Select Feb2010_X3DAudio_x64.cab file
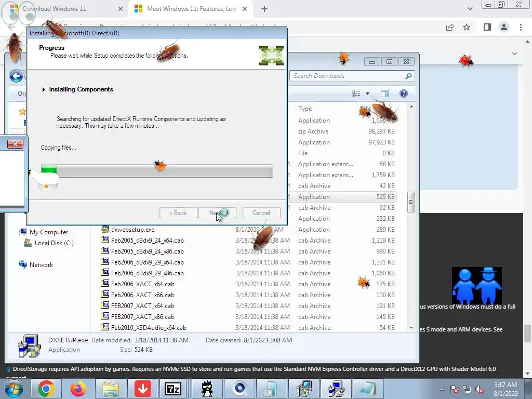The image size is (532, 399). coord(149,327)
